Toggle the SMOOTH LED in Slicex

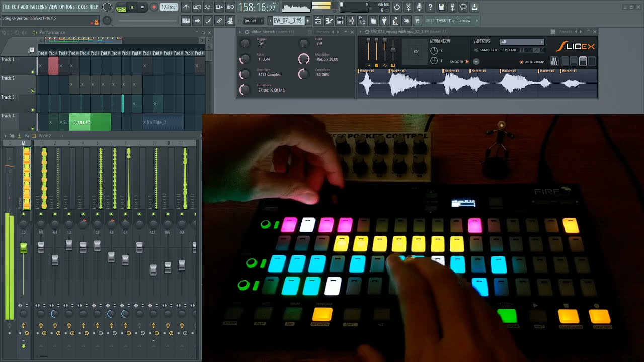point(467,62)
